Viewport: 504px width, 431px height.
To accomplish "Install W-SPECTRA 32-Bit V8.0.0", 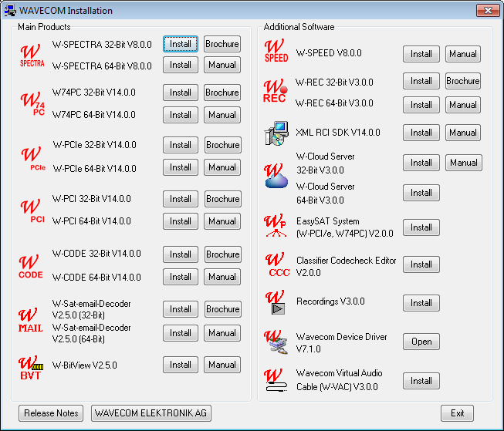I will [181, 44].
